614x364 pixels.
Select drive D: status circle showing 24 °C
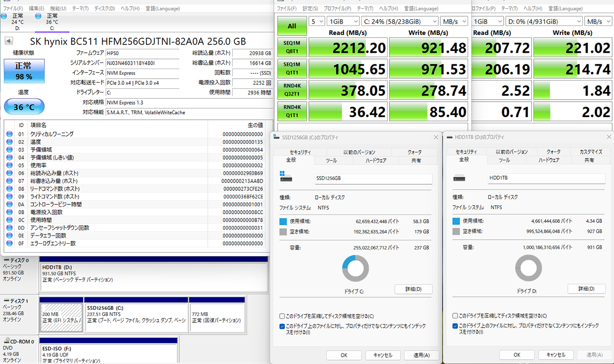tap(4, 16)
